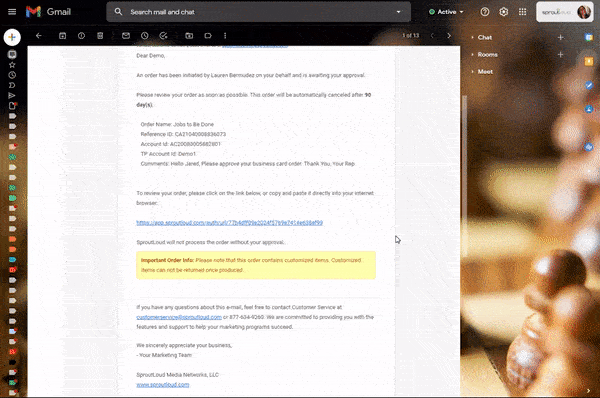This screenshot has width=600, height=398.
Task: Open the Labels icon in the toolbar
Action: [x=208, y=36]
